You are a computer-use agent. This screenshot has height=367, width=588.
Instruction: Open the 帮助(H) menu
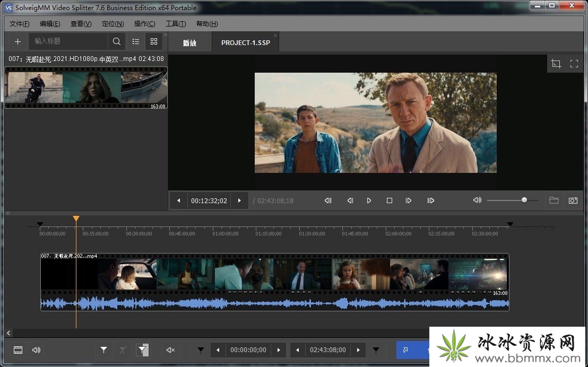click(x=207, y=24)
